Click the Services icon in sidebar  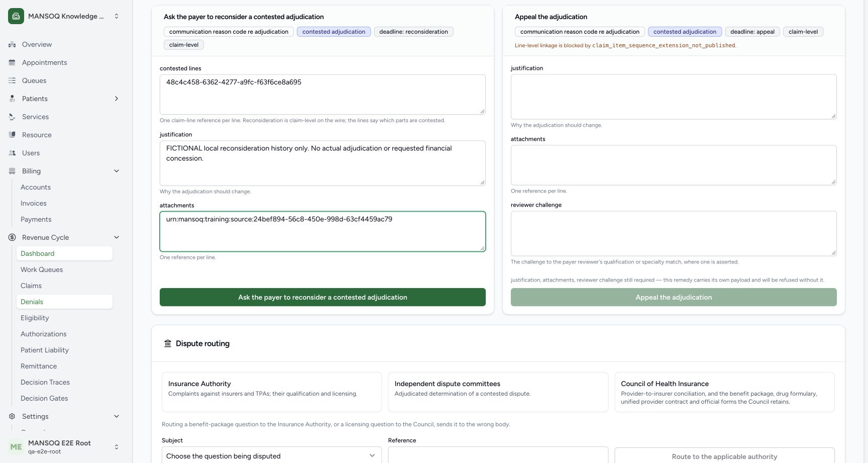pos(12,117)
